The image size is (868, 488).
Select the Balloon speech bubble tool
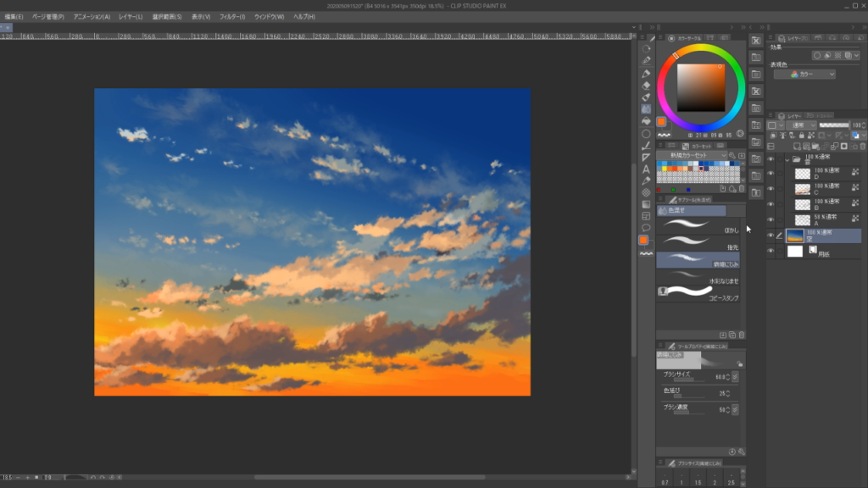(646, 228)
